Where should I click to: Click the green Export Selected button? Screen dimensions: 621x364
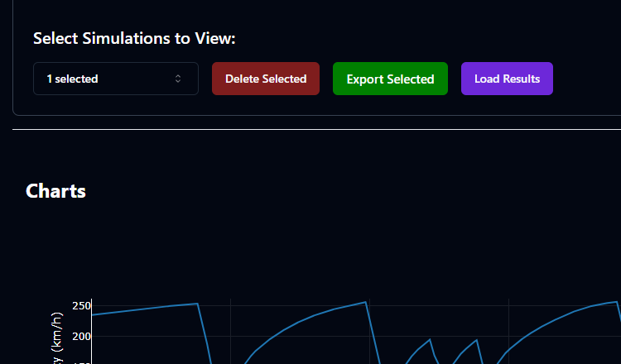tap(390, 79)
